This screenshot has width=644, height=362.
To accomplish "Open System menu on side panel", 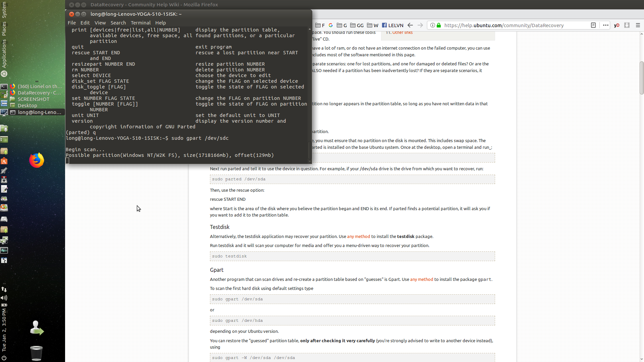I will coord(4,10).
